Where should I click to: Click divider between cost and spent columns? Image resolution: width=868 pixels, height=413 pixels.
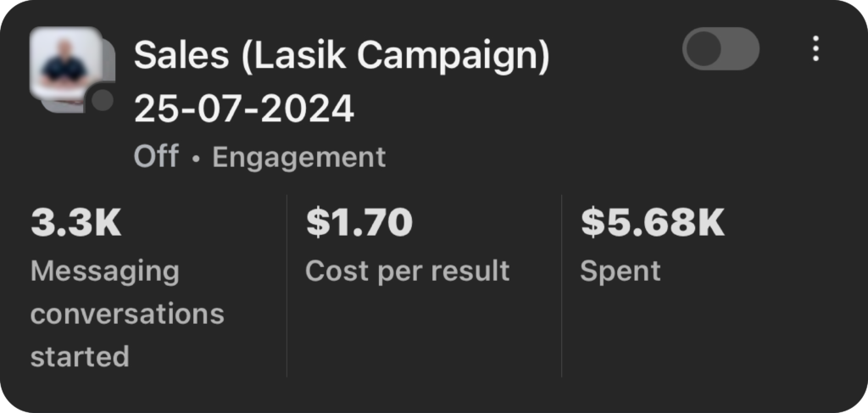[561, 285]
